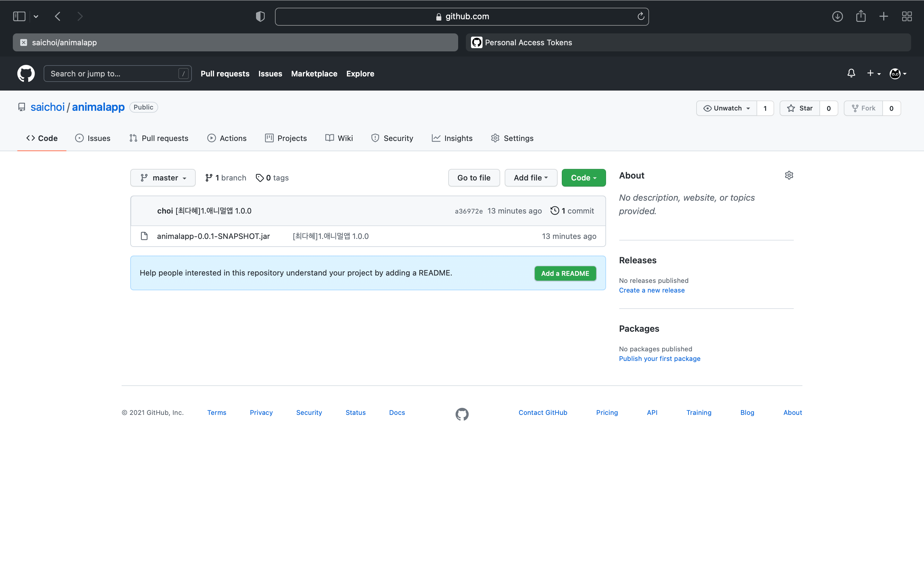Viewport: 924px width, 578px height.
Task: Select the Actions tab
Action: (x=227, y=138)
